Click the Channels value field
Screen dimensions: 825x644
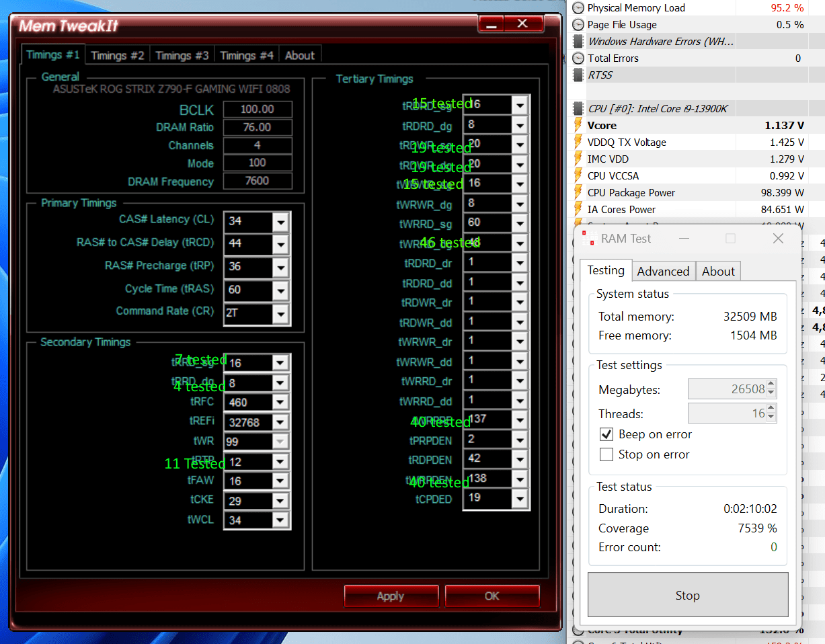pyautogui.click(x=258, y=146)
